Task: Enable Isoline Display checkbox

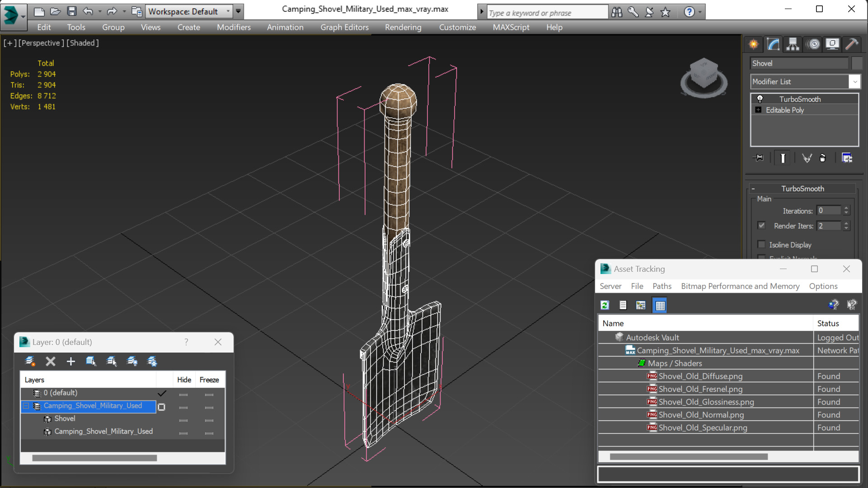Action: pos(762,244)
